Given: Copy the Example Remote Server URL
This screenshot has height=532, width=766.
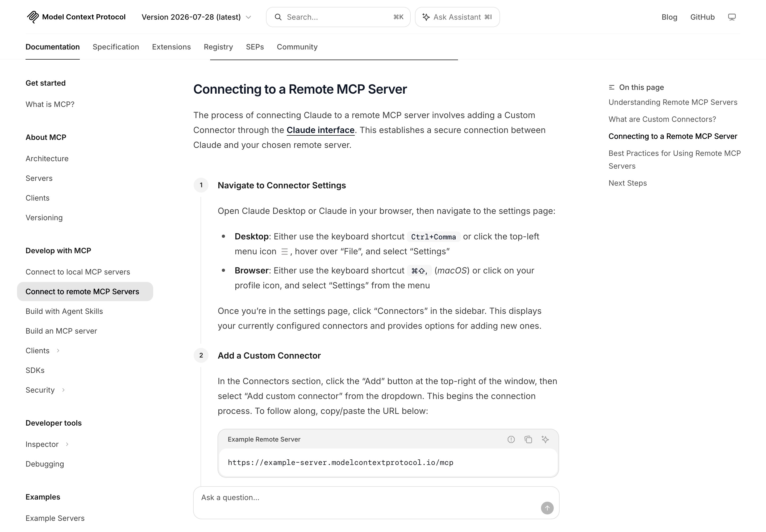Looking at the screenshot, I should [528, 439].
